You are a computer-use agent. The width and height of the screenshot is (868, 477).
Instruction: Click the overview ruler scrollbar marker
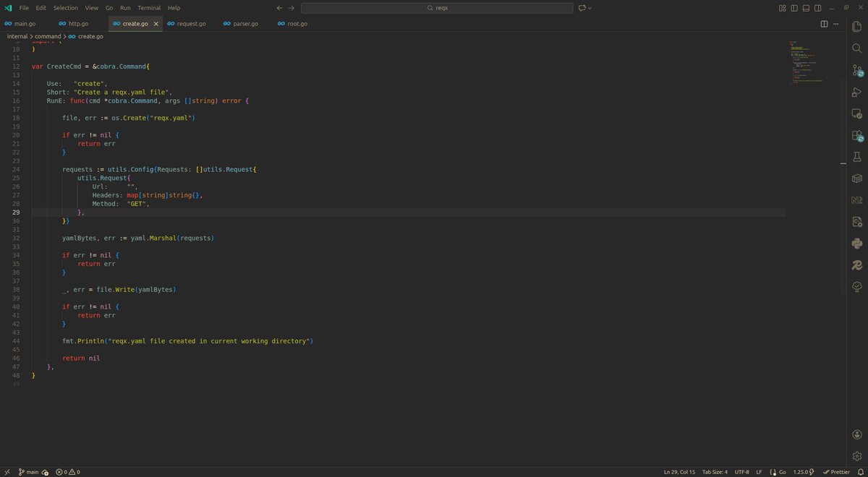pos(844,164)
